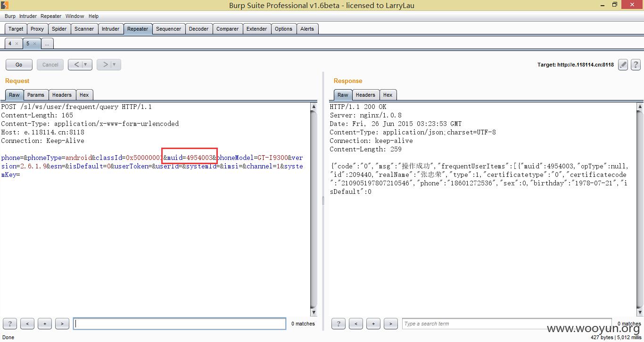Open response search help '?' button
The height and width of the screenshot is (342, 644).
click(x=339, y=324)
